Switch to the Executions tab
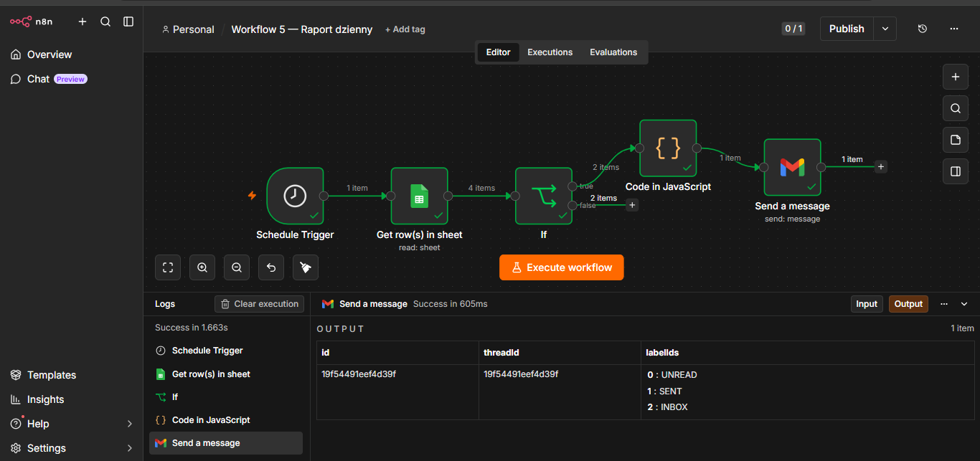Image resolution: width=980 pixels, height=461 pixels. click(550, 52)
